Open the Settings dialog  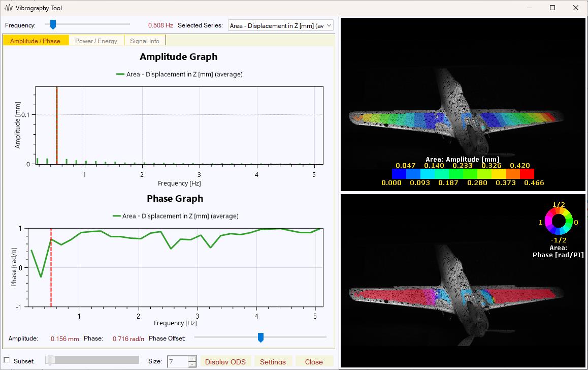click(273, 361)
